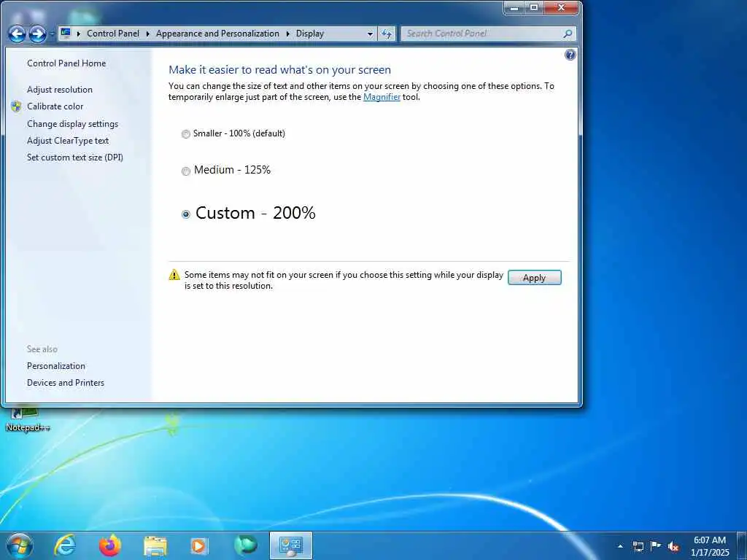This screenshot has height=560, width=747.
Task: Expand the arrow after Control Panel breadcrumb
Action: click(147, 34)
